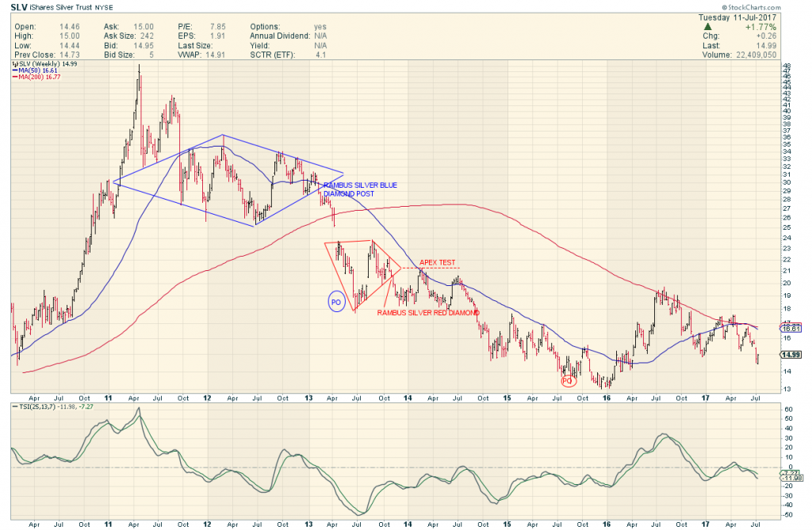The height and width of the screenshot is (530, 812).
Task: Click the -50 label on the TSI scale
Action: (x=787, y=515)
